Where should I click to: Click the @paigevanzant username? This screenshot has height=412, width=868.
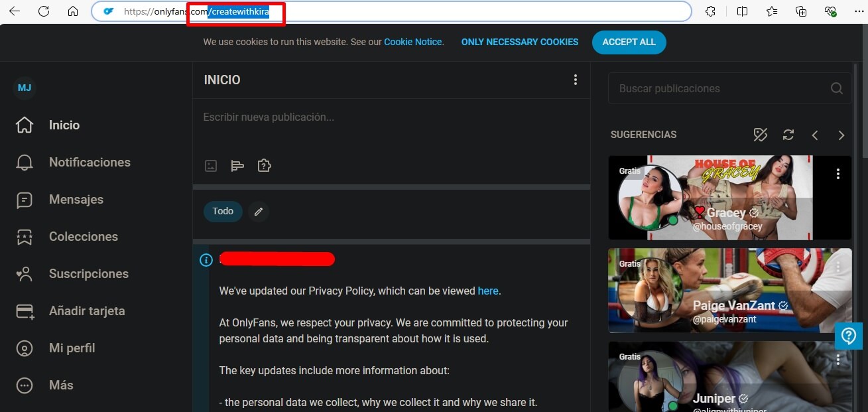(x=725, y=319)
